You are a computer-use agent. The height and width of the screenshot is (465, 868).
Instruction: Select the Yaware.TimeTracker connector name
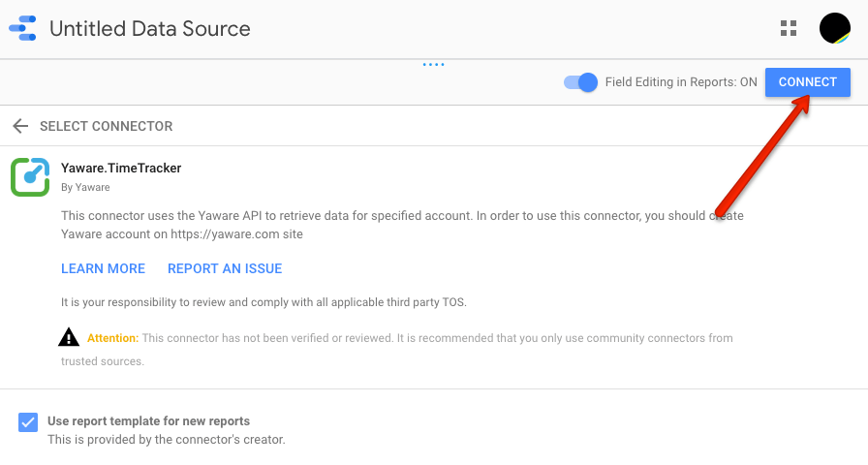(x=121, y=169)
